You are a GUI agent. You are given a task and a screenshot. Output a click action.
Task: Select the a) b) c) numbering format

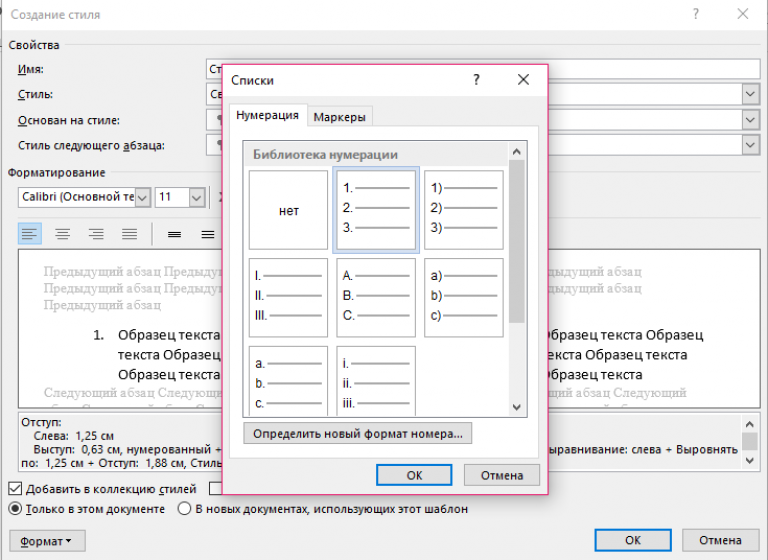pos(463,298)
